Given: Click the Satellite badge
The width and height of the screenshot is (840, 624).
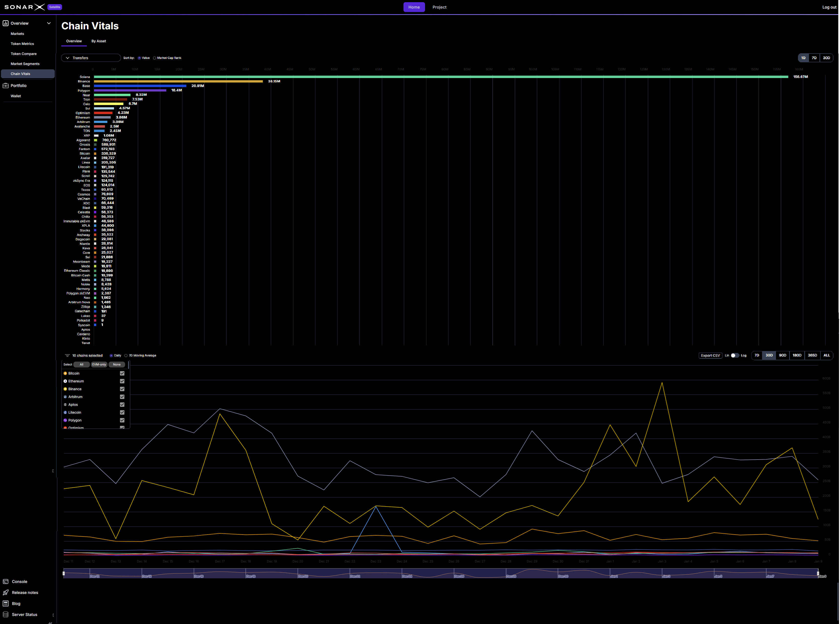Looking at the screenshot, I should 55,7.
